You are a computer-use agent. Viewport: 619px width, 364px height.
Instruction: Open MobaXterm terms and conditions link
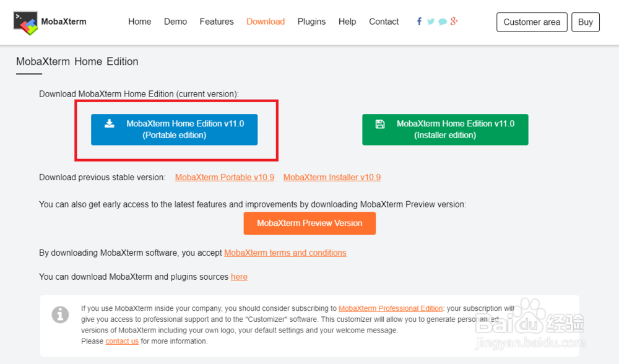(285, 253)
